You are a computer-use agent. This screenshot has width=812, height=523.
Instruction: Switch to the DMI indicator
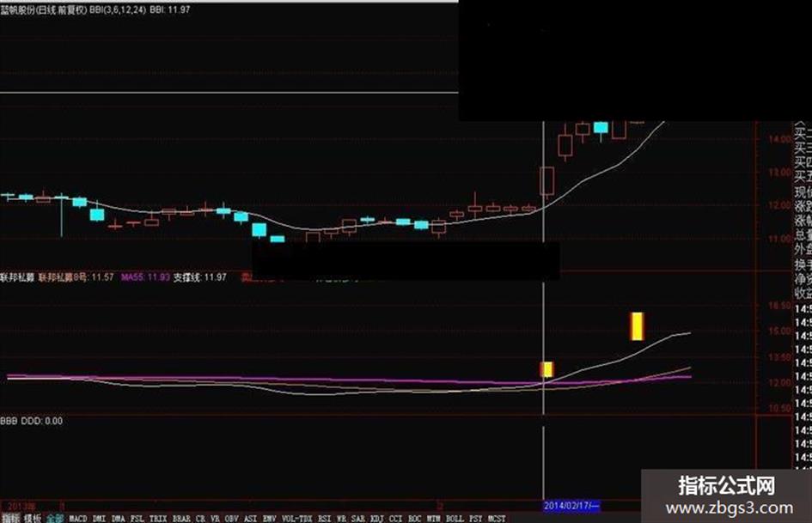[100, 519]
